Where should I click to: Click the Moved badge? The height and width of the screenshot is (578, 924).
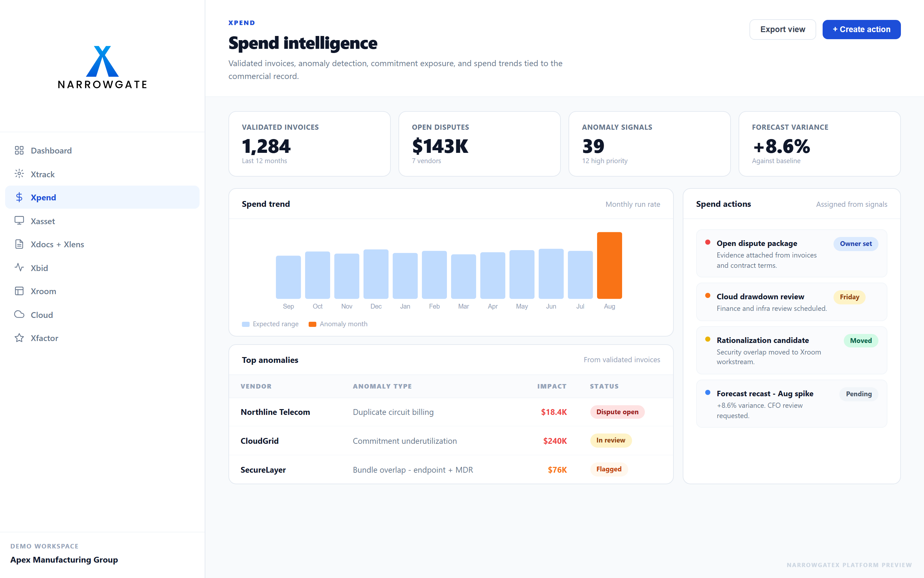coord(860,341)
